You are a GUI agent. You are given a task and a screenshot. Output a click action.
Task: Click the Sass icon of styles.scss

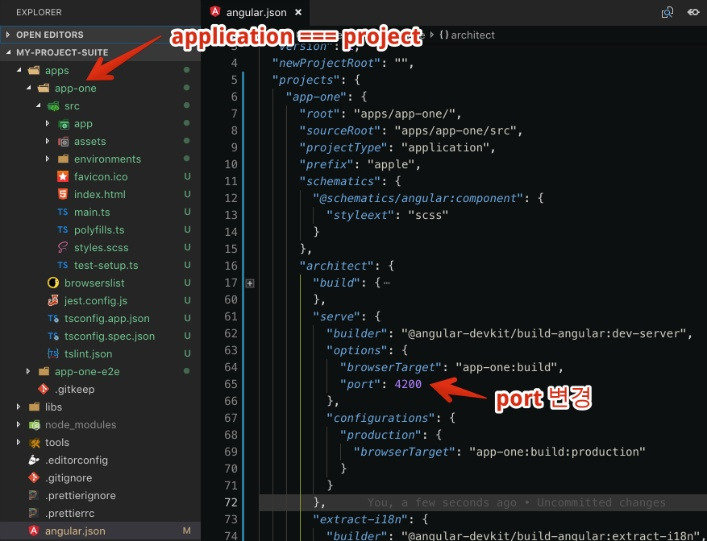click(63, 248)
